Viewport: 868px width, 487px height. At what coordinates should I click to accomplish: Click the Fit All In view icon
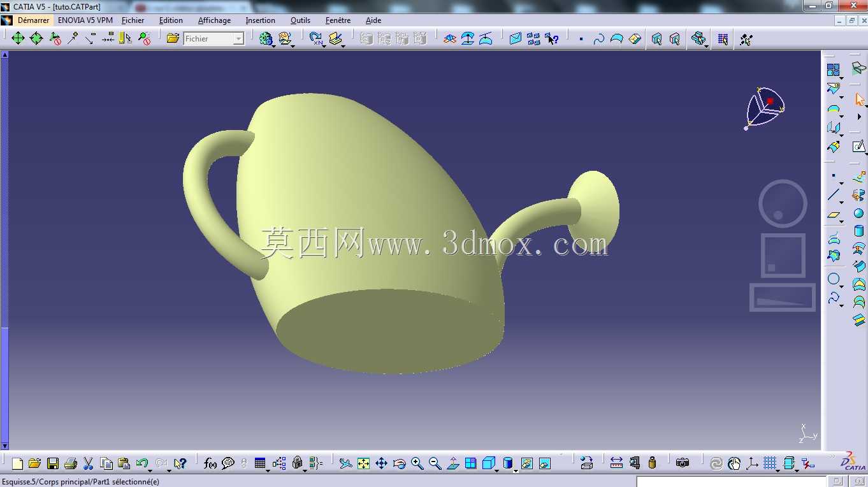[363, 463]
